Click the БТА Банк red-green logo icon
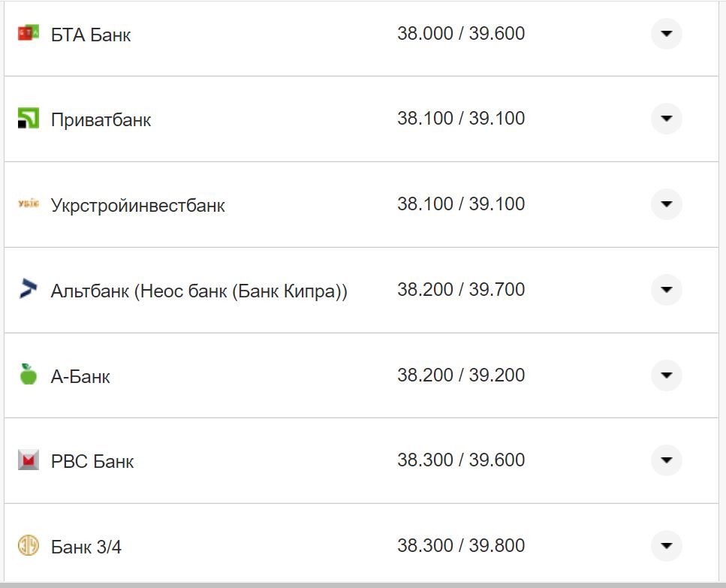The image size is (726, 588). pos(28,34)
